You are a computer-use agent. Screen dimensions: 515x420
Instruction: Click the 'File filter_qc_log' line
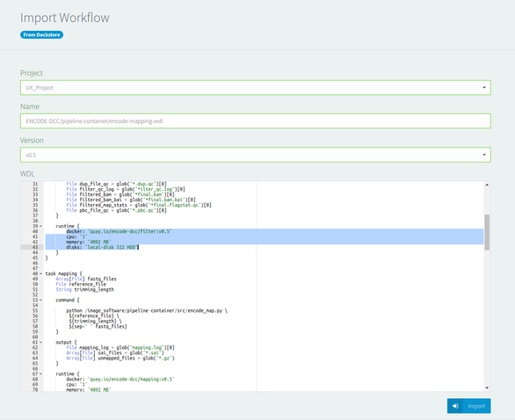tap(126, 190)
